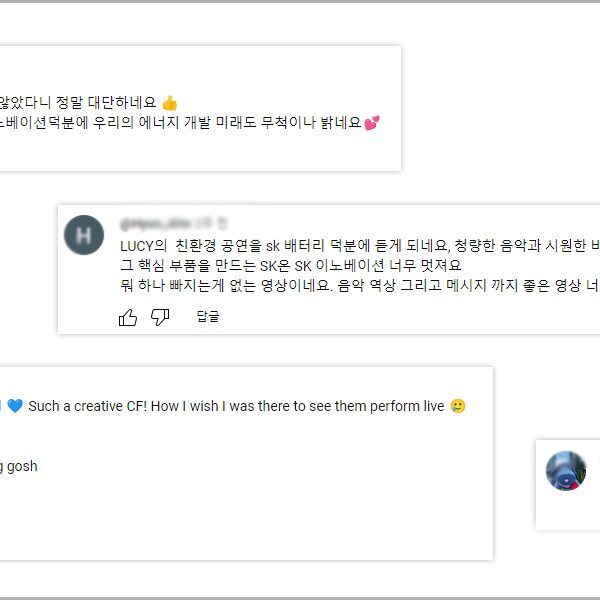Like the LUCY comment with thumbs-up icon
600x600 pixels.
coord(128,317)
